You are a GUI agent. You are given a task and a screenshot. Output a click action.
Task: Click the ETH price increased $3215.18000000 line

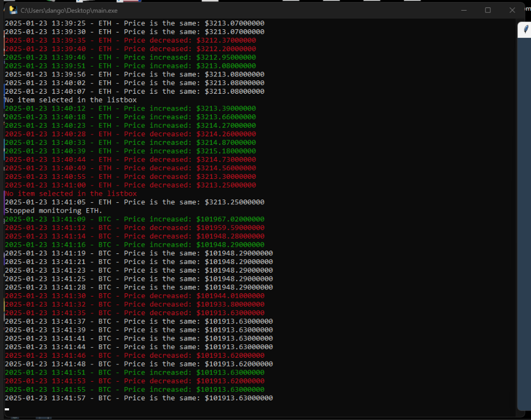coord(130,151)
